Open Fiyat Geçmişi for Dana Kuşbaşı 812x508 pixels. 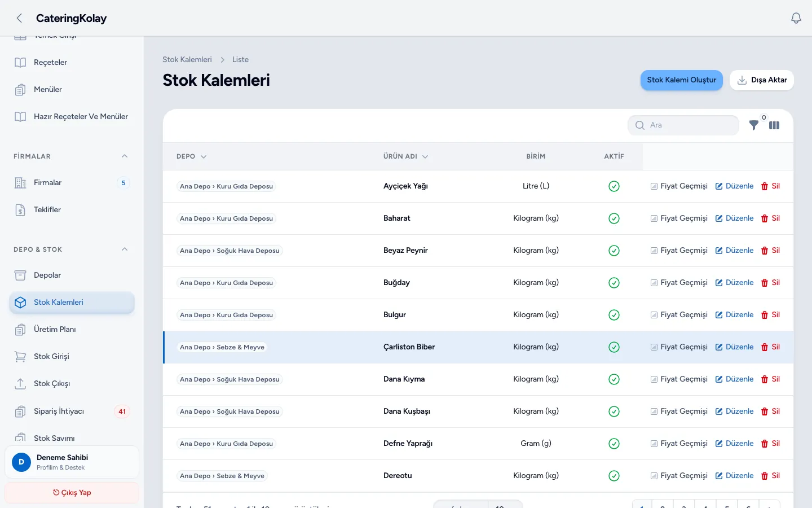pos(679,411)
